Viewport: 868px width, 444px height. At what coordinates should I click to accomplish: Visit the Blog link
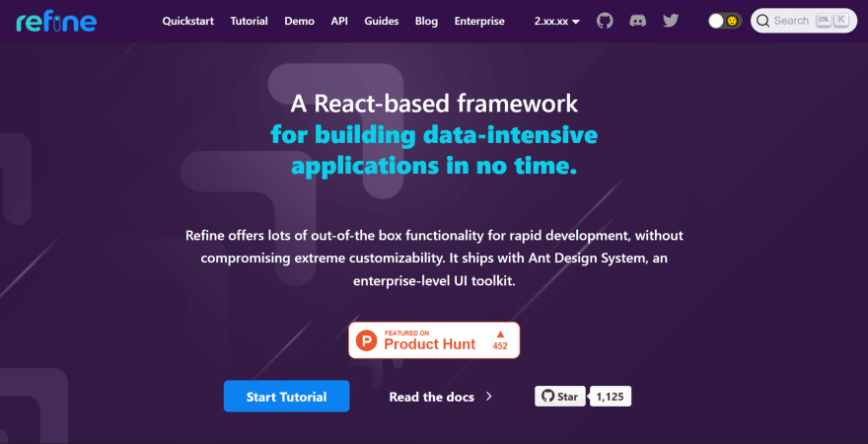[426, 21]
